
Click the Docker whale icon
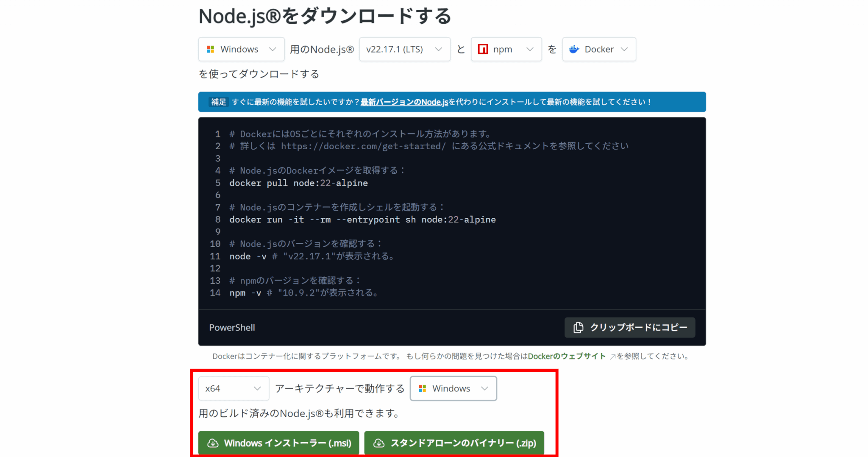(574, 49)
